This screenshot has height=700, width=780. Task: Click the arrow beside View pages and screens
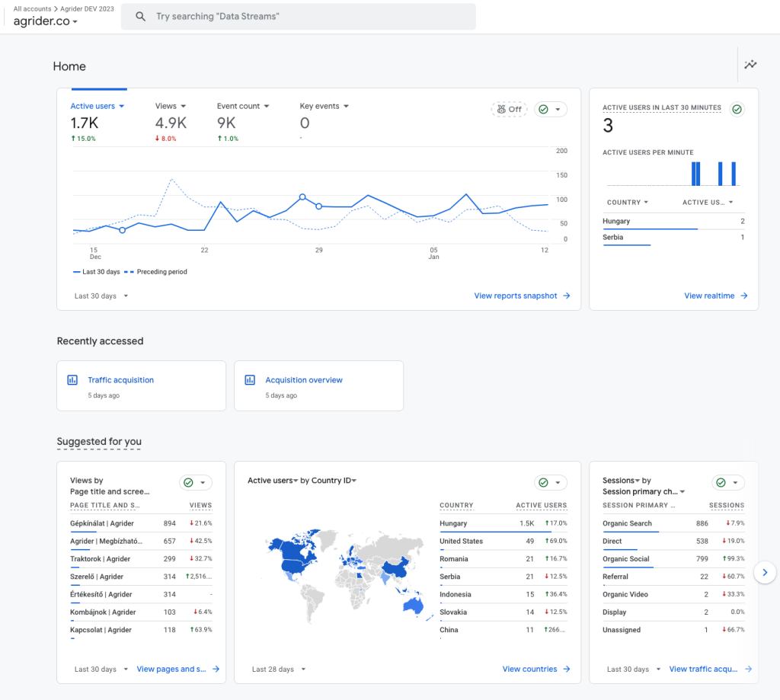tap(216, 670)
